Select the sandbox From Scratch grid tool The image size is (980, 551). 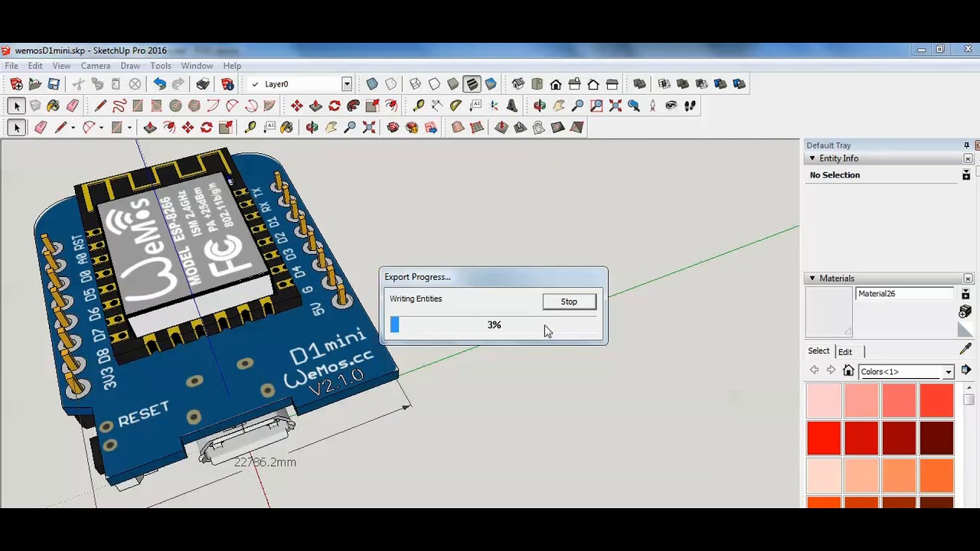coord(476,128)
